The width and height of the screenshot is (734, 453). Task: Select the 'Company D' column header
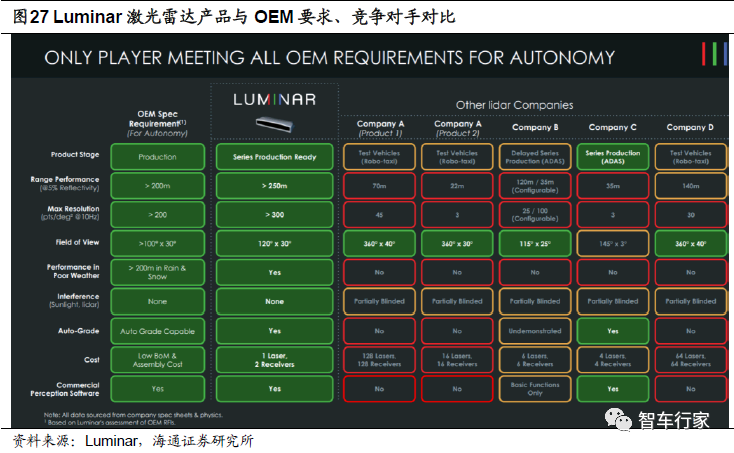[x=690, y=127]
